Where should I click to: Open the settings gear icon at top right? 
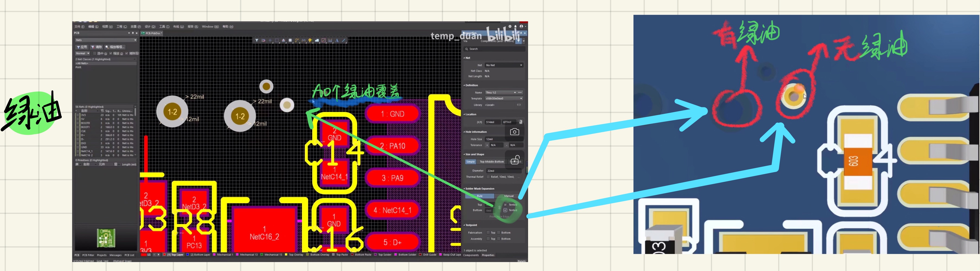click(x=510, y=27)
